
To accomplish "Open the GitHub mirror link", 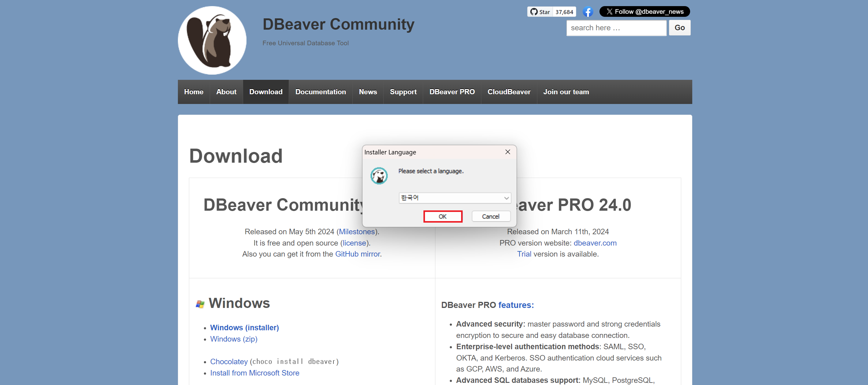I will tap(358, 254).
